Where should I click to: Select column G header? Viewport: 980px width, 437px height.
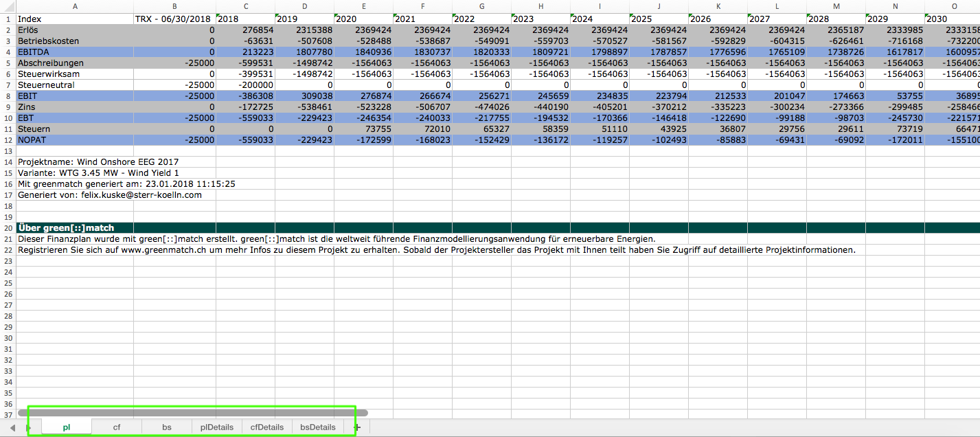(482, 6)
